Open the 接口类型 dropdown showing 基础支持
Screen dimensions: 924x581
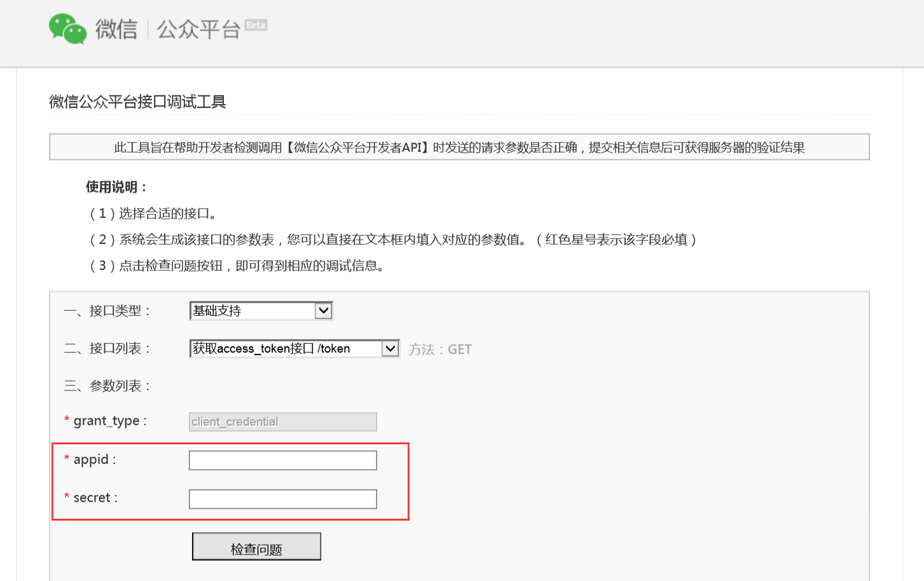(261, 311)
